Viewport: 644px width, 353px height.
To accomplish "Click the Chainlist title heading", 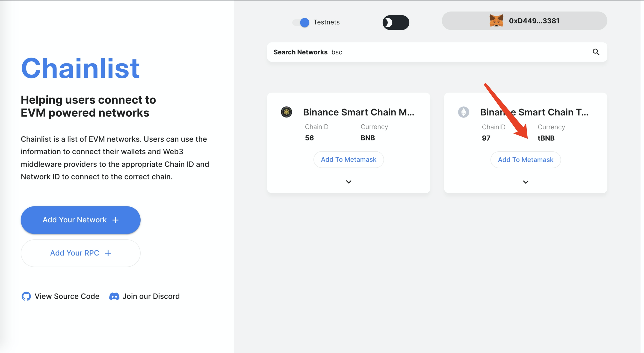I will coord(80,68).
